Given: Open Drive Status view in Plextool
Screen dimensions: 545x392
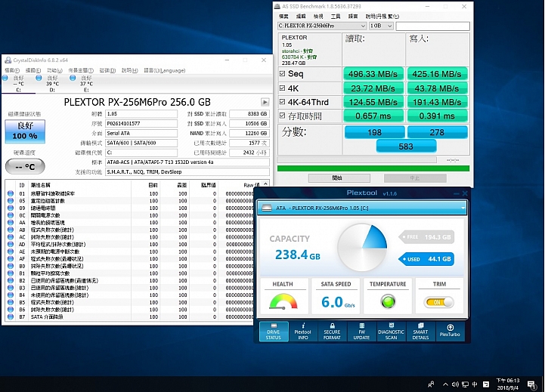Looking at the screenshot, I should [x=274, y=332].
